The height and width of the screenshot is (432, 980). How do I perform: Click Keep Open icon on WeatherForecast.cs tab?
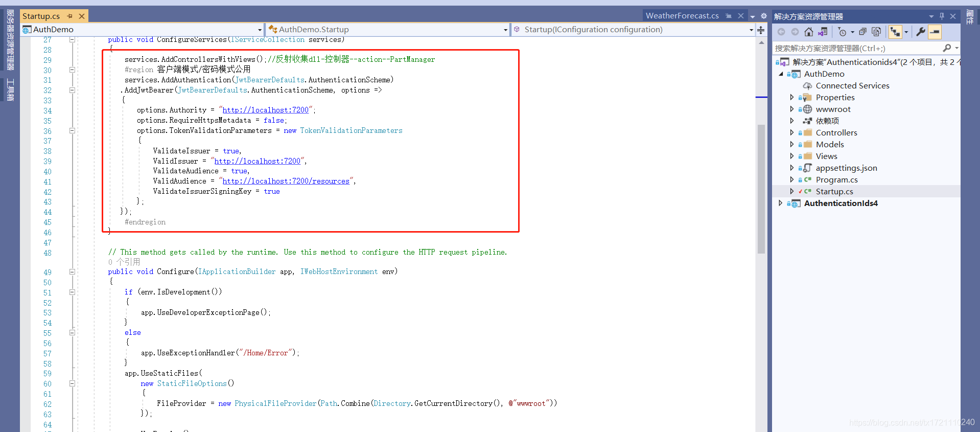pyautogui.click(x=729, y=16)
